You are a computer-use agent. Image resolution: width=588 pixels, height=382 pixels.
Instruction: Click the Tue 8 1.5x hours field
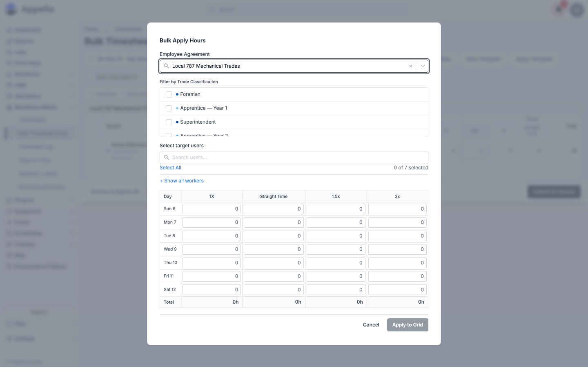coord(336,236)
